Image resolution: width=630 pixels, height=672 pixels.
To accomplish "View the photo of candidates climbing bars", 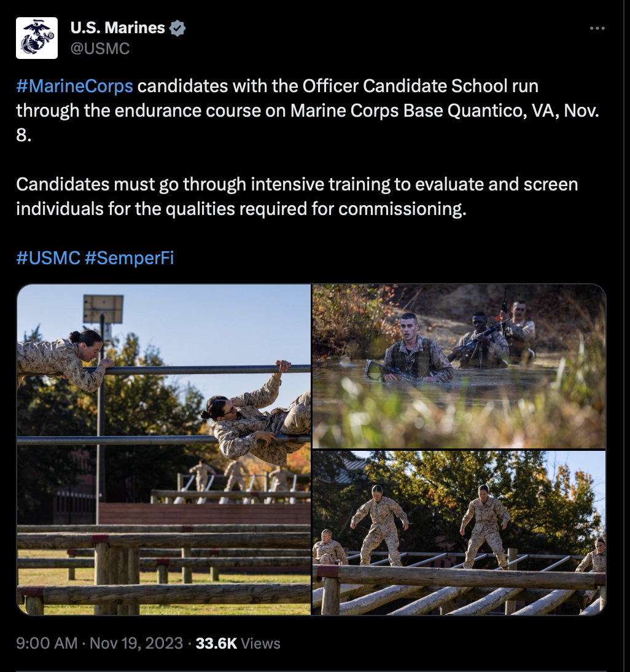I will click(x=163, y=449).
